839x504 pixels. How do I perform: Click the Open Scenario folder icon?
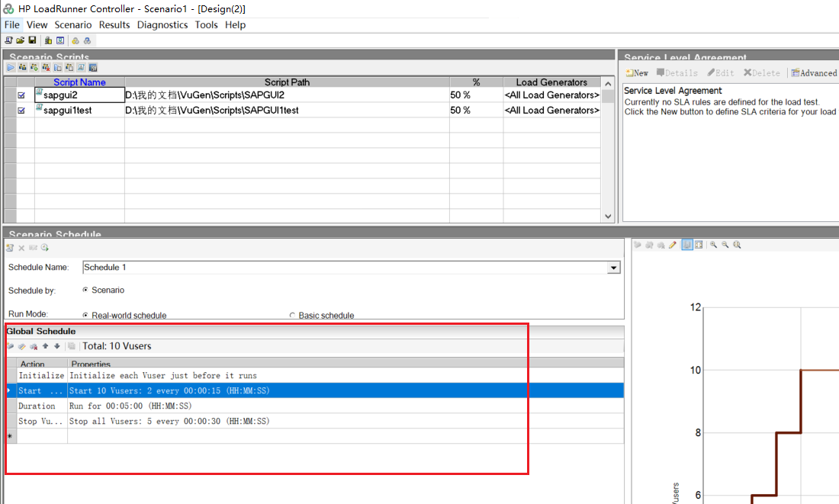tap(21, 40)
